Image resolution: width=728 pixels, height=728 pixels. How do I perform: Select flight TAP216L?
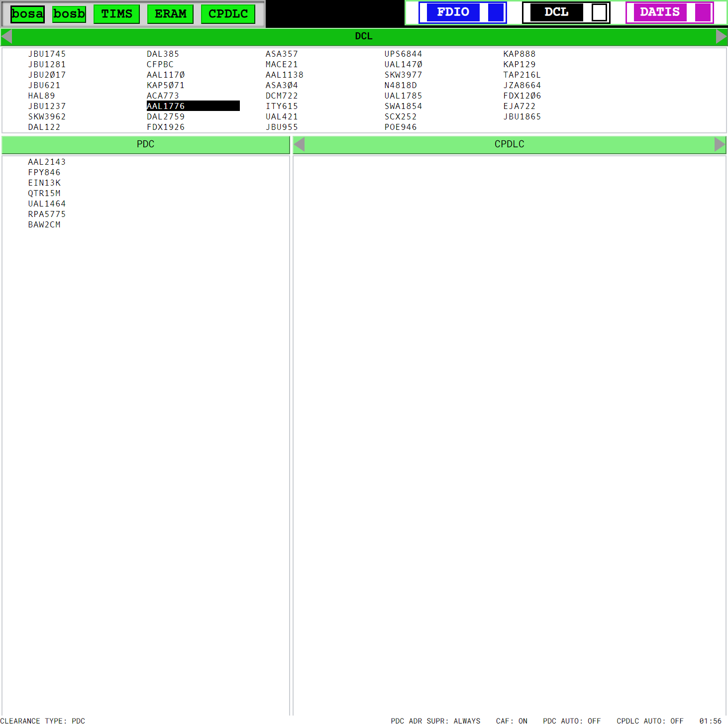pos(522,75)
